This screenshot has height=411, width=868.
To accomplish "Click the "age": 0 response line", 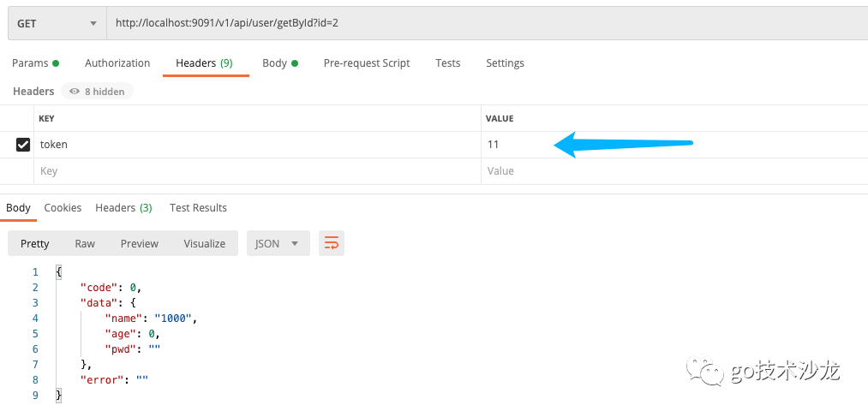I will coord(133,334).
